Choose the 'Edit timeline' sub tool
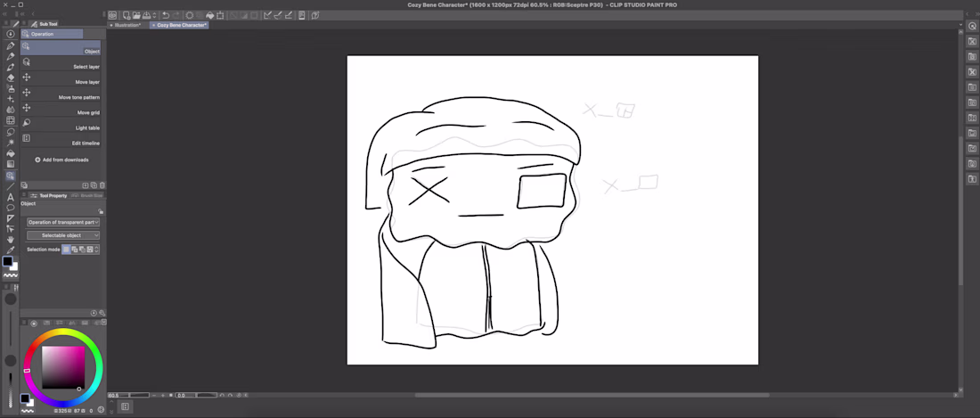The height and width of the screenshot is (418, 980). 61,140
